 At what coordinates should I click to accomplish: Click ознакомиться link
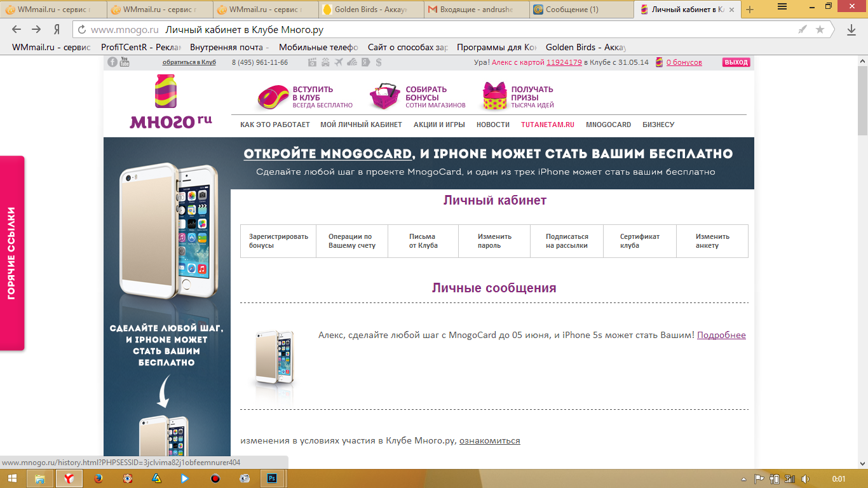tap(490, 440)
